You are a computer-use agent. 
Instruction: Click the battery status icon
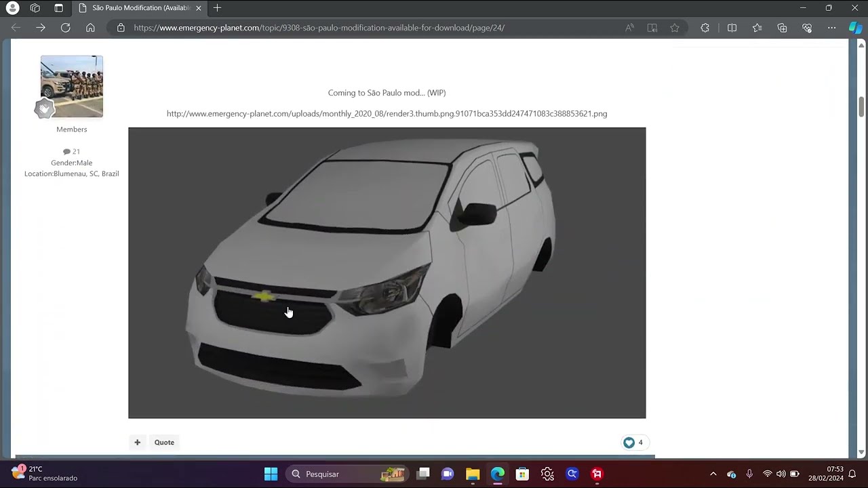pos(795,474)
